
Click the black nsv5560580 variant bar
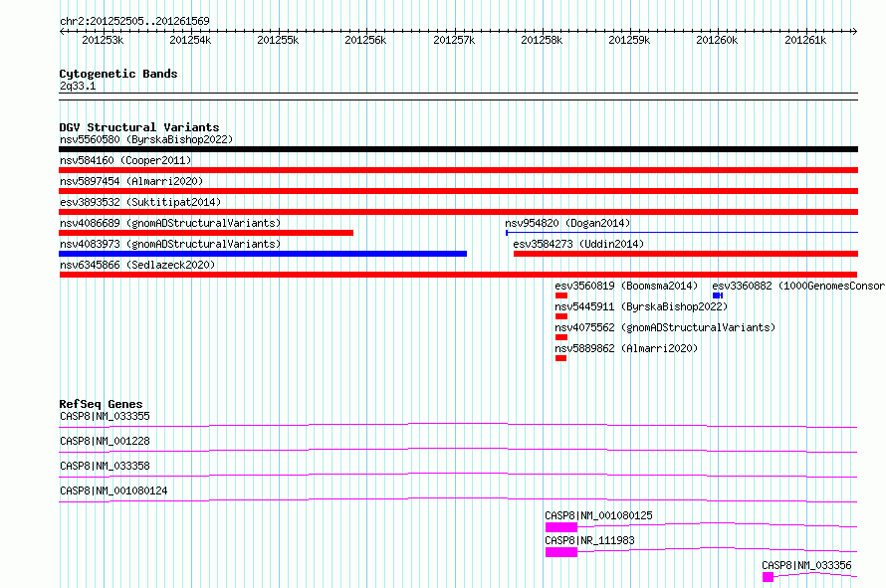point(458,149)
